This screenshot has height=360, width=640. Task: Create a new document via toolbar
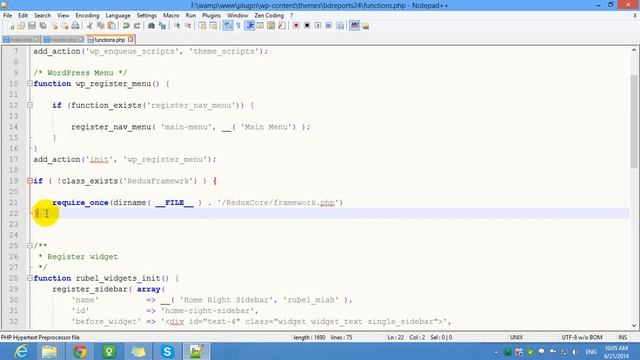tap(11, 26)
